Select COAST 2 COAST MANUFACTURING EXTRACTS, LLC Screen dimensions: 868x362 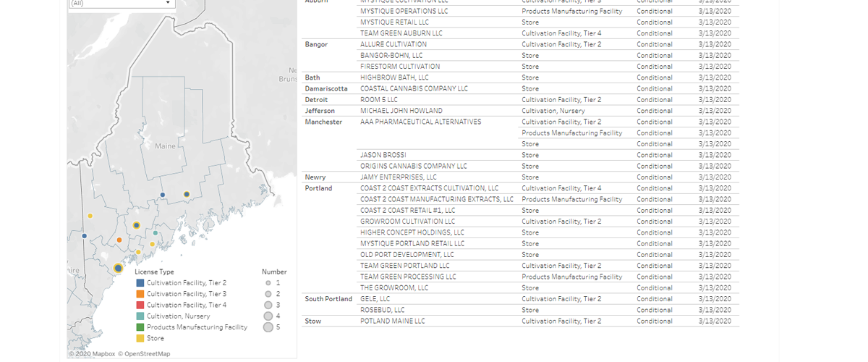(x=437, y=199)
